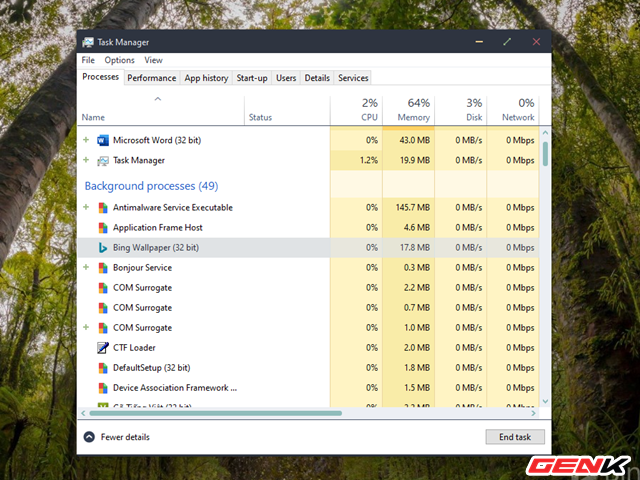Image resolution: width=640 pixels, height=480 pixels.
Task: Click the CTF Loader pen icon
Action: 103,348
